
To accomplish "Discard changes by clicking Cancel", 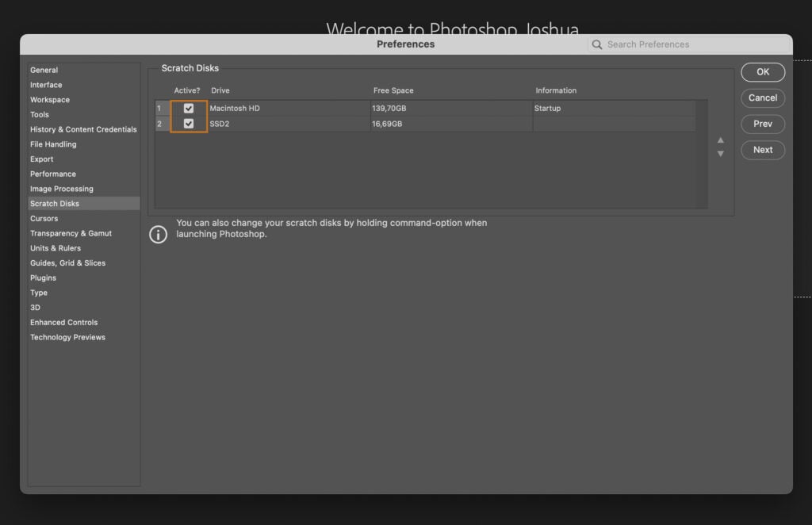I will (x=762, y=98).
